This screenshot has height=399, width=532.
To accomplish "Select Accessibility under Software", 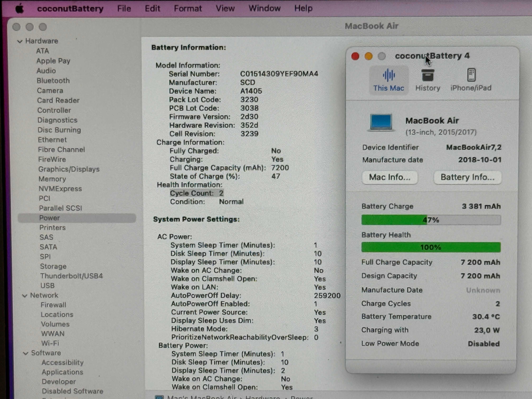I will click(63, 363).
